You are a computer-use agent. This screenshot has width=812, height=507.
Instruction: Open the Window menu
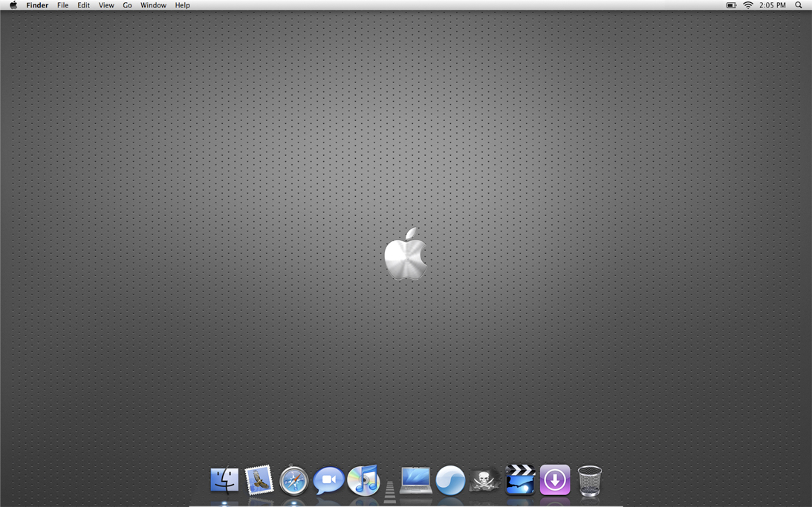coord(153,5)
